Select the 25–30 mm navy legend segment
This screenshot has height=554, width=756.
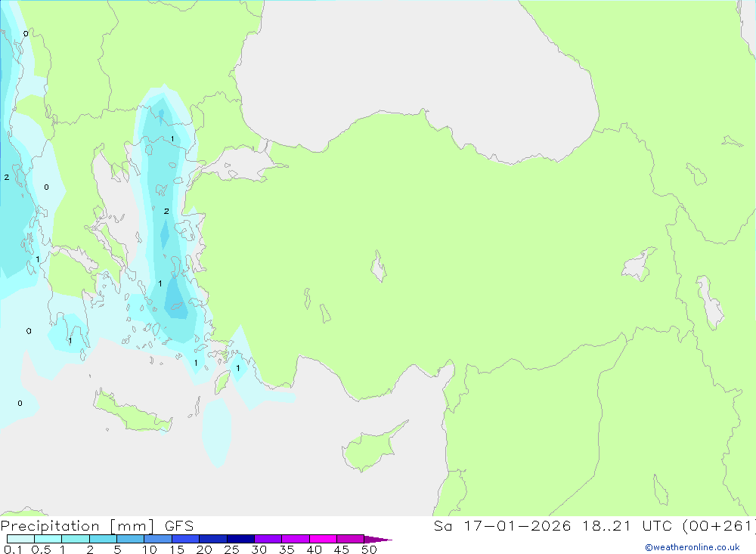[x=240, y=539]
